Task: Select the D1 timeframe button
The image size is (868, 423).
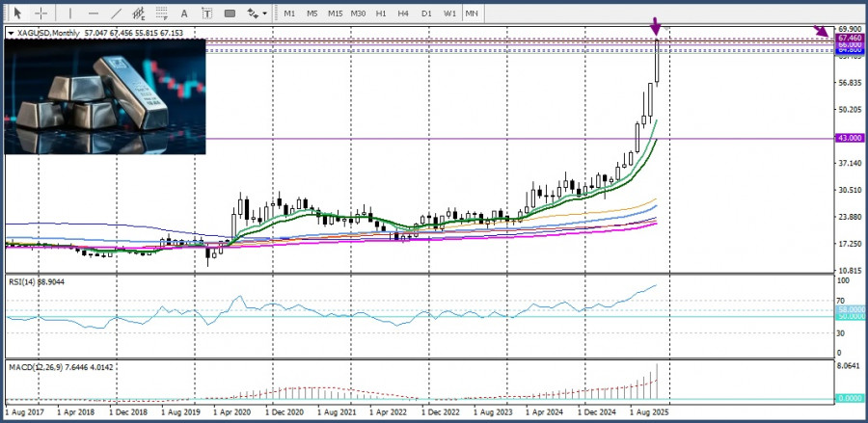Action: click(426, 13)
